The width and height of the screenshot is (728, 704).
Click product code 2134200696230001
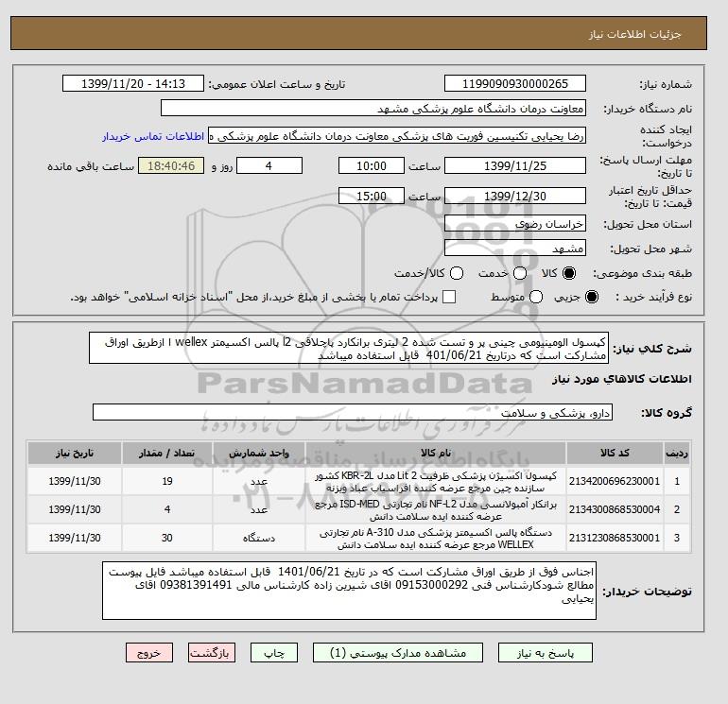click(615, 481)
